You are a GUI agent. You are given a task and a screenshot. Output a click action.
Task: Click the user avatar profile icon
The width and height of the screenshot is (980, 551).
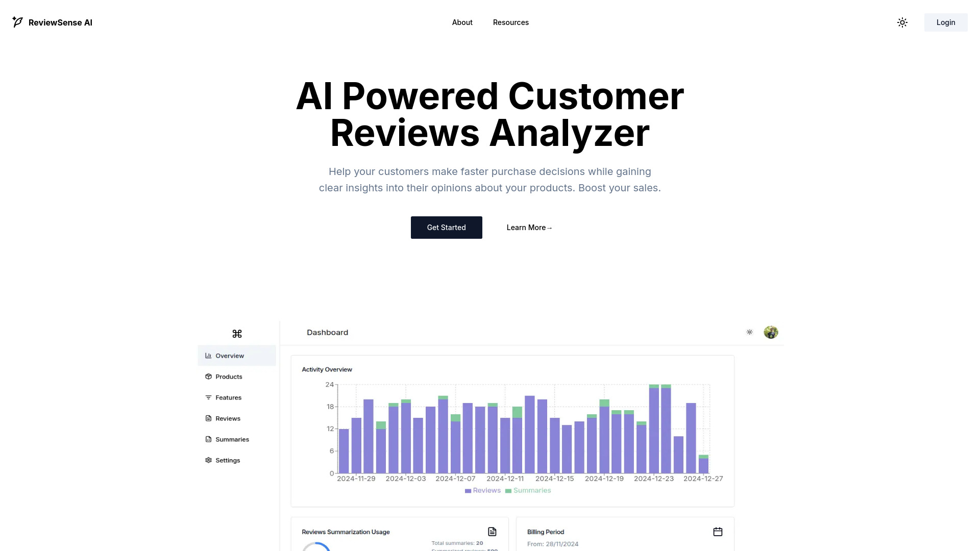[x=771, y=332]
